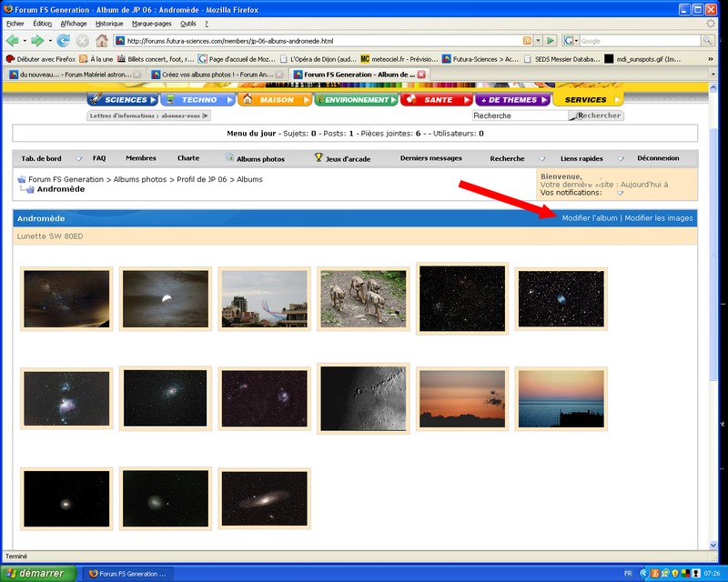Image resolution: width=728 pixels, height=582 pixels.
Task: Open the Windows démarrer start button
Action: pos(38,574)
